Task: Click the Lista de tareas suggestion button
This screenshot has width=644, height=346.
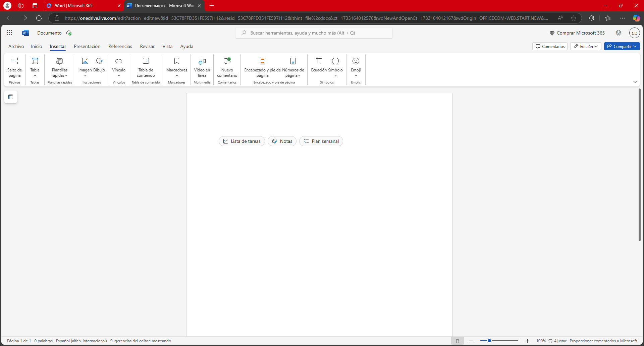Action: coord(242,141)
